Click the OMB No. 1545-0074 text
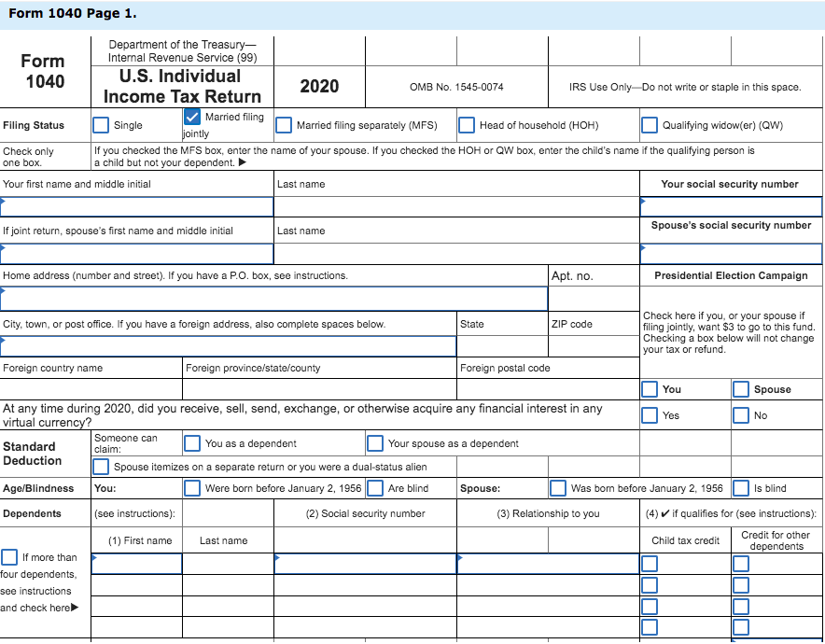 coord(456,87)
